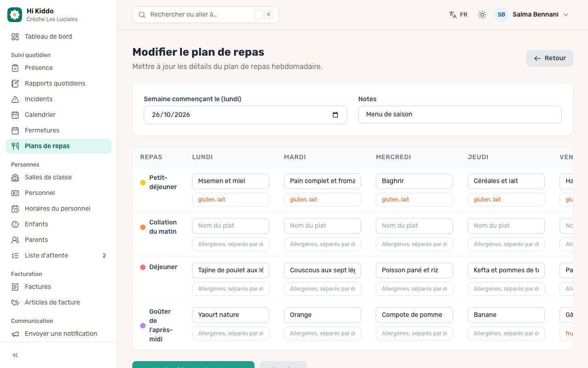Open Incidents warning icon in sidebar
This screenshot has width=588, height=368.
15,99
